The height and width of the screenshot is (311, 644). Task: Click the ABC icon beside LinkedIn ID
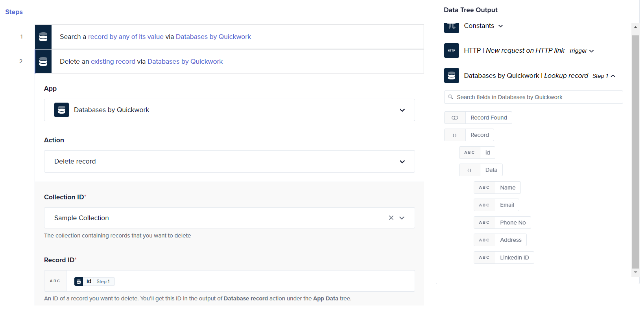(x=484, y=258)
